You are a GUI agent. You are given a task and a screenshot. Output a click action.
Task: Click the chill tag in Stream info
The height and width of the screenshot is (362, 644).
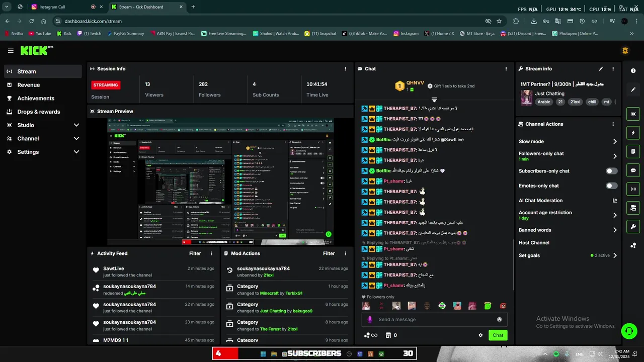click(592, 102)
